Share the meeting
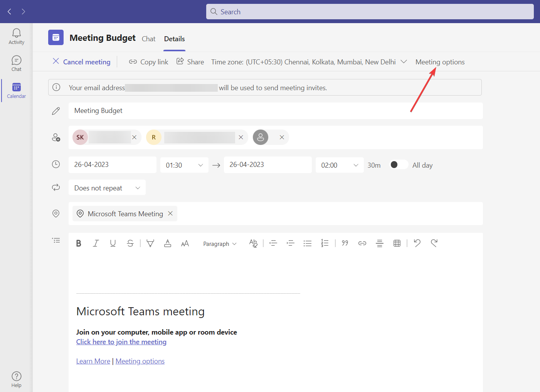540x392 pixels. 190,62
